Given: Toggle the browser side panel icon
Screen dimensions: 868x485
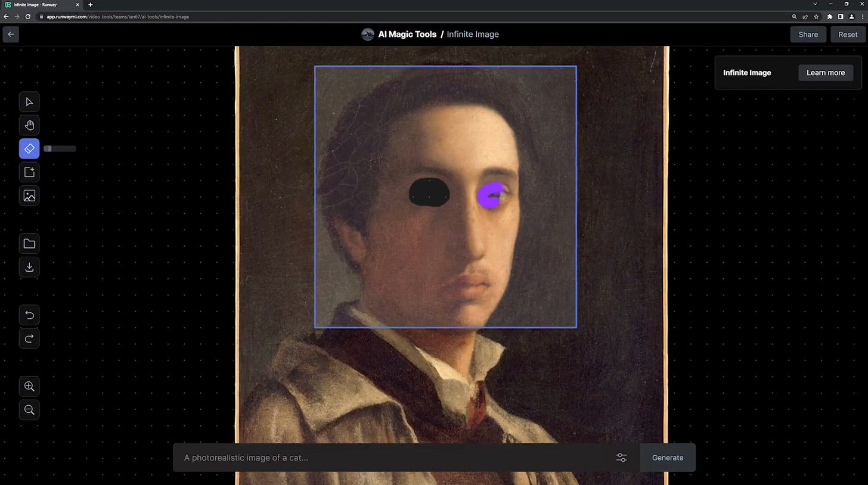Looking at the screenshot, I should (x=841, y=17).
